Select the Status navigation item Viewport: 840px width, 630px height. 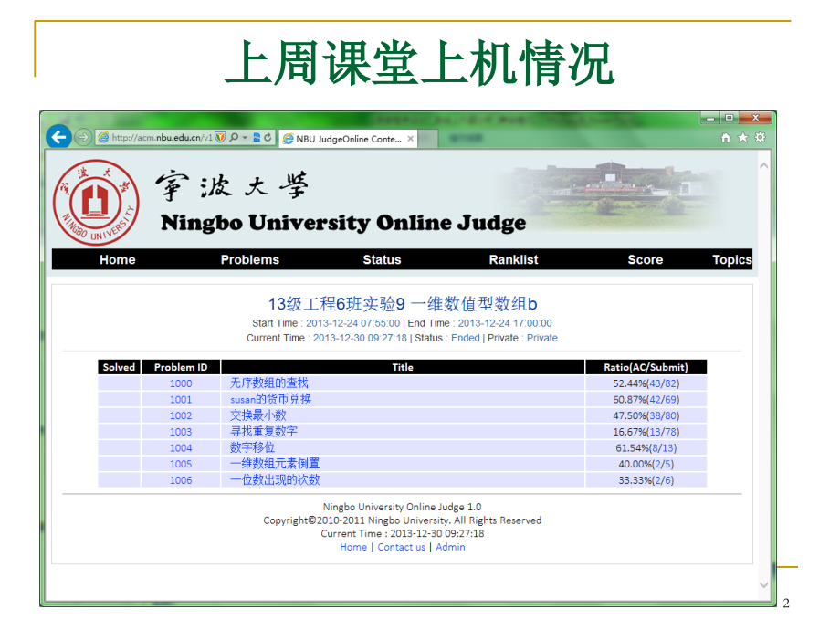(381, 259)
